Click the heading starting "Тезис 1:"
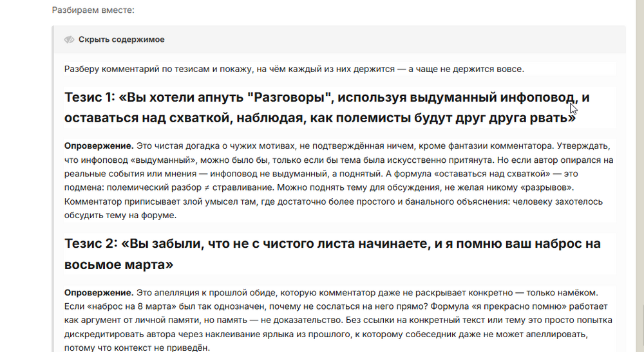The image size is (644, 352). [x=327, y=107]
